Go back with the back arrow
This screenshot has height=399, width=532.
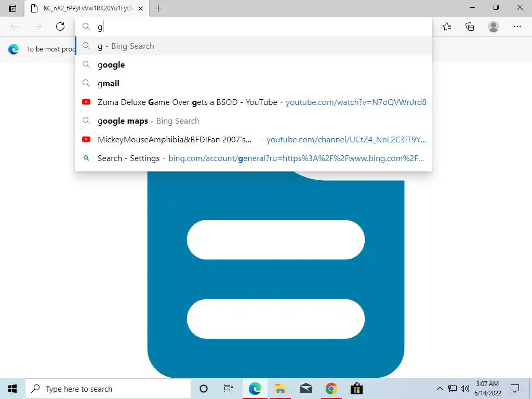click(x=15, y=26)
